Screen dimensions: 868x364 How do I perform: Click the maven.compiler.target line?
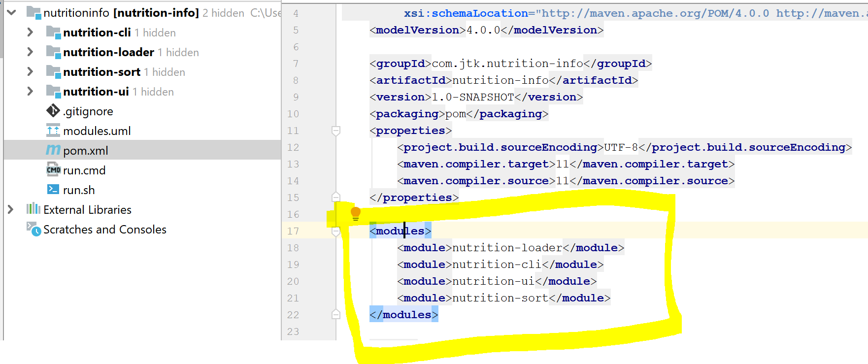[x=566, y=164]
